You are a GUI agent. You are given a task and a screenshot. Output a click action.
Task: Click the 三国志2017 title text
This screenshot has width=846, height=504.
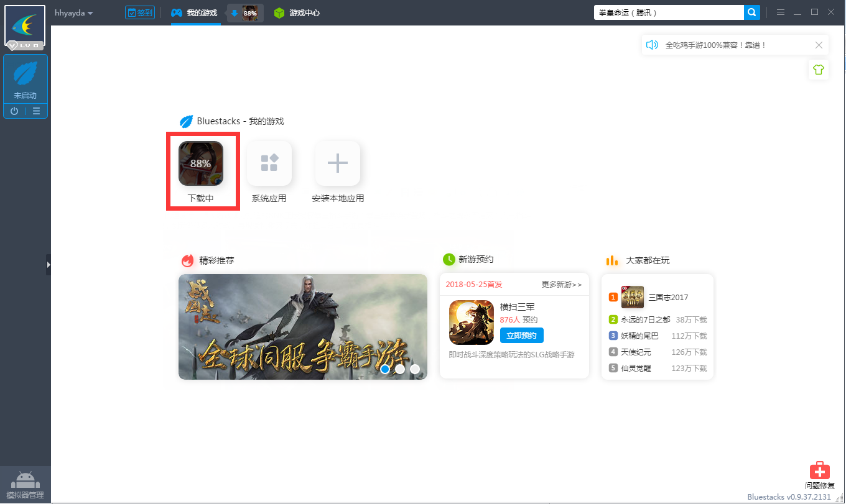tap(669, 298)
